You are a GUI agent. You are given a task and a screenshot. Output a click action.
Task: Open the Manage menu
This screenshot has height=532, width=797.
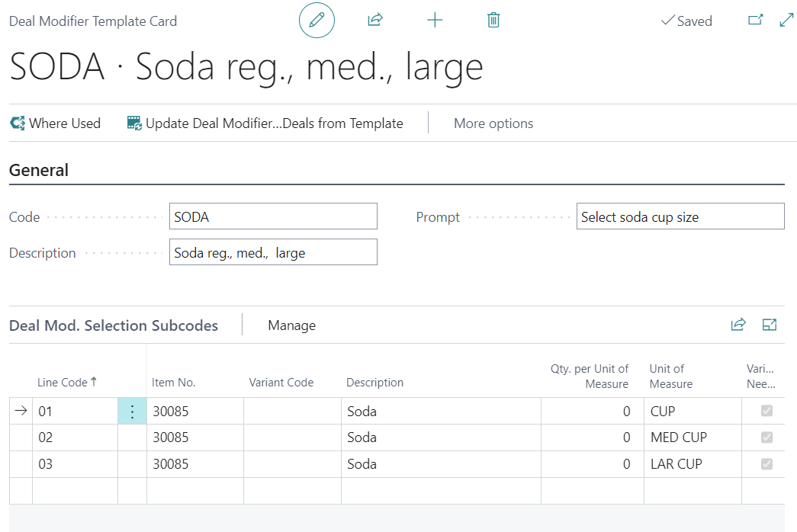[291, 325]
